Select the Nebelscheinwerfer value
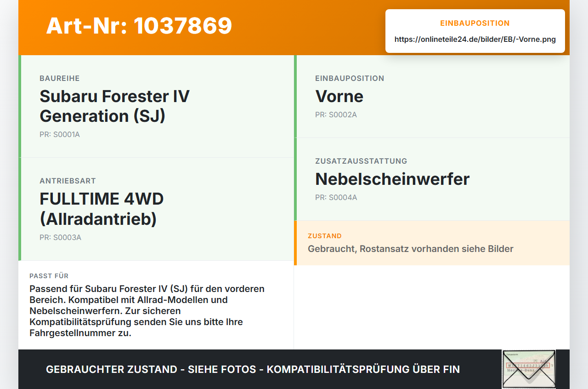The image size is (588, 389). [392, 179]
